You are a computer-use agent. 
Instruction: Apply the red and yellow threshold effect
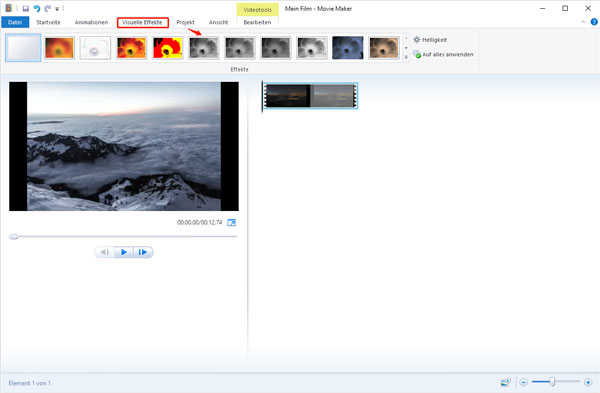click(x=167, y=48)
